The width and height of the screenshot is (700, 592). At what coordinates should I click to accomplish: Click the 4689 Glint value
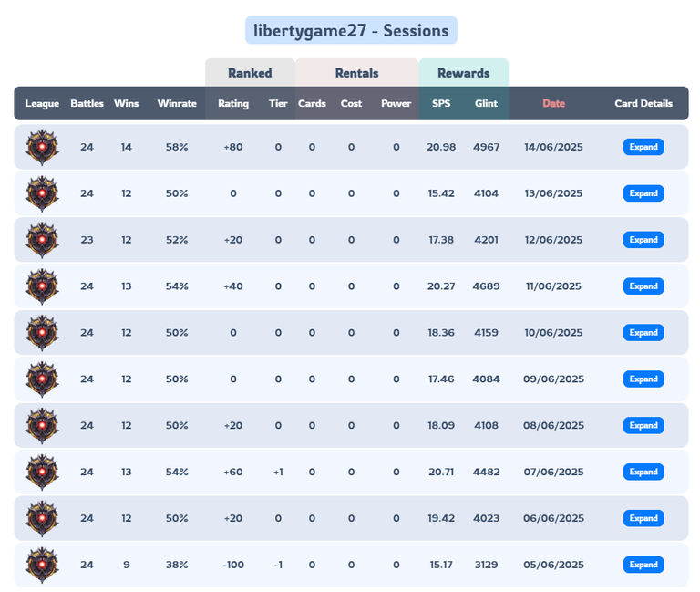coord(486,286)
